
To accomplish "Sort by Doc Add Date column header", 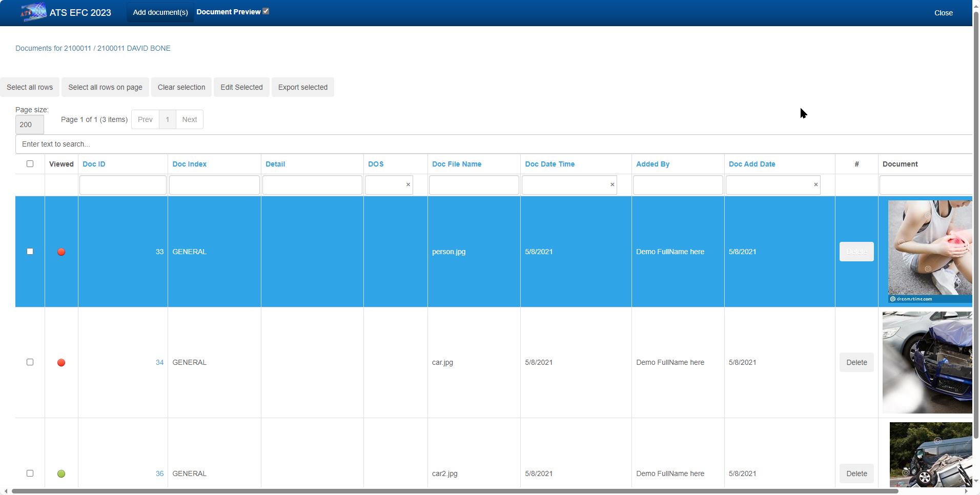I will coord(752,164).
